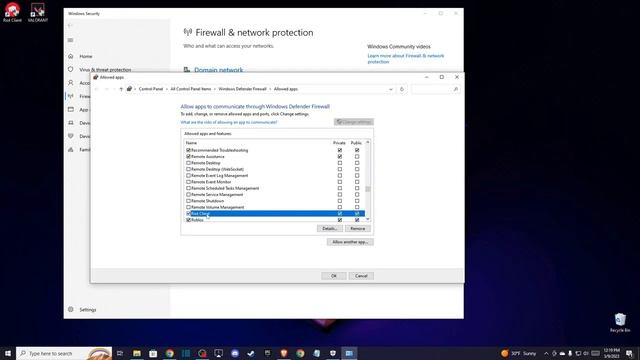Screen dimensions: 640x360
Task: Click the Account protection person icon
Action: point(71,83)
